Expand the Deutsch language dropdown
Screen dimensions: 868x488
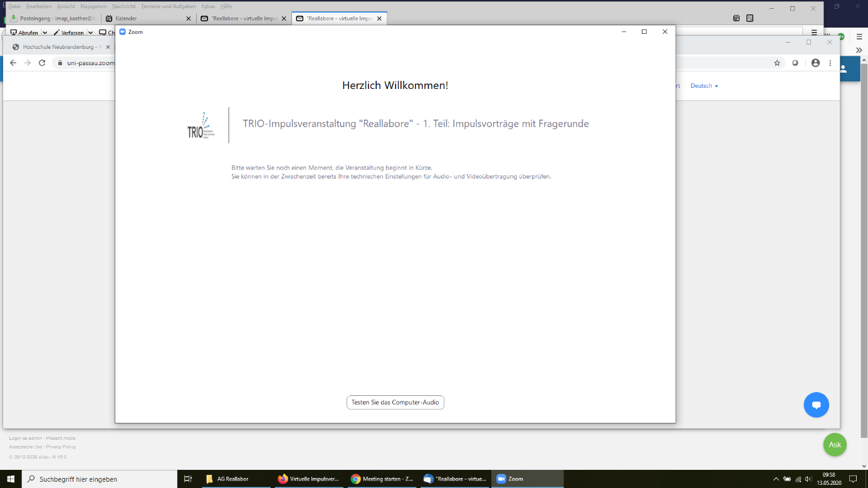pyautogui.click(x=704, y=86)
